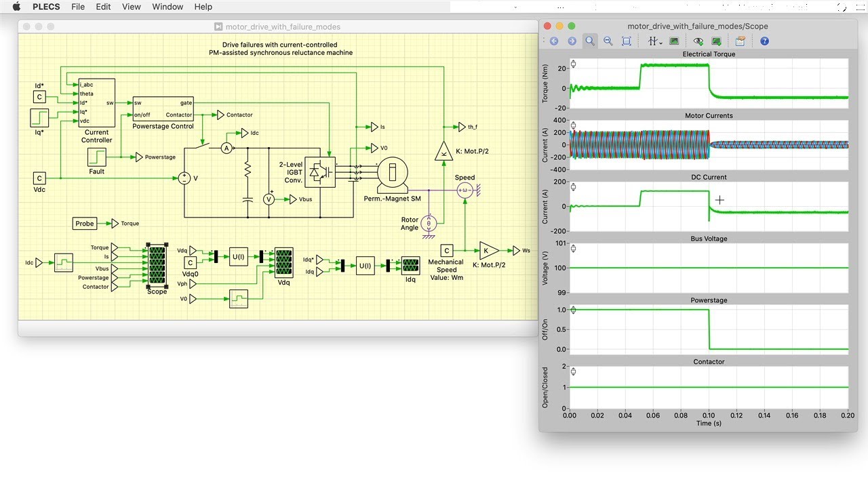Select the Fault step block
Image resolution: width=868 pixels, height=488 pixels.
tap(96, 157)
